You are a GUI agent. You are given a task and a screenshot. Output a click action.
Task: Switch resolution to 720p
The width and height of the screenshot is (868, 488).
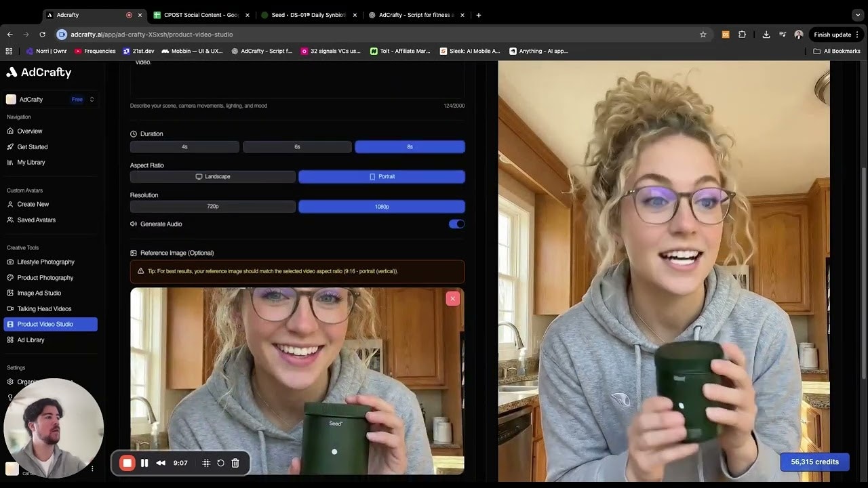(212, 206)
